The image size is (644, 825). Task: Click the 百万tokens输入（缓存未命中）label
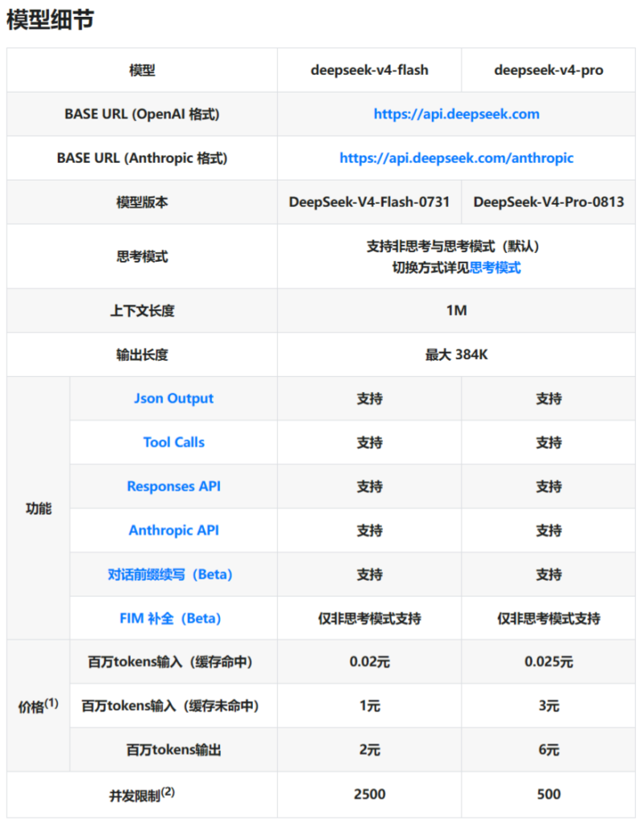170,706
